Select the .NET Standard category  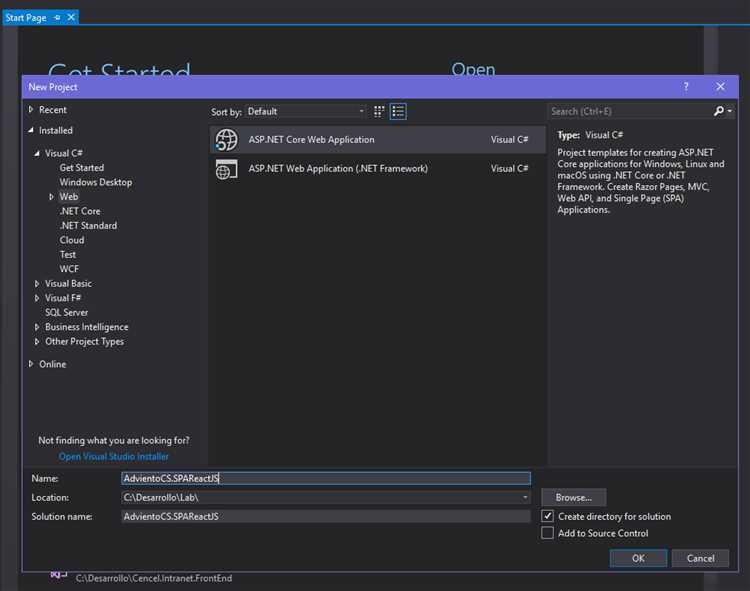tap(88, 226)
